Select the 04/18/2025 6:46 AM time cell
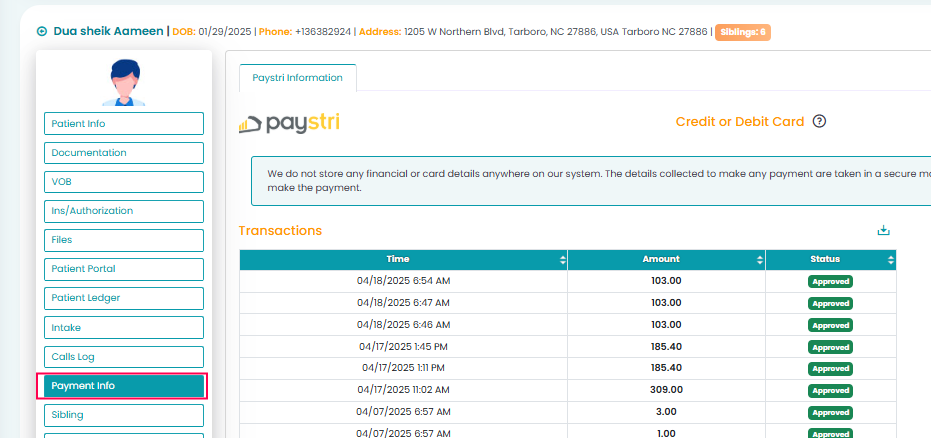 (x=404, y=325)
